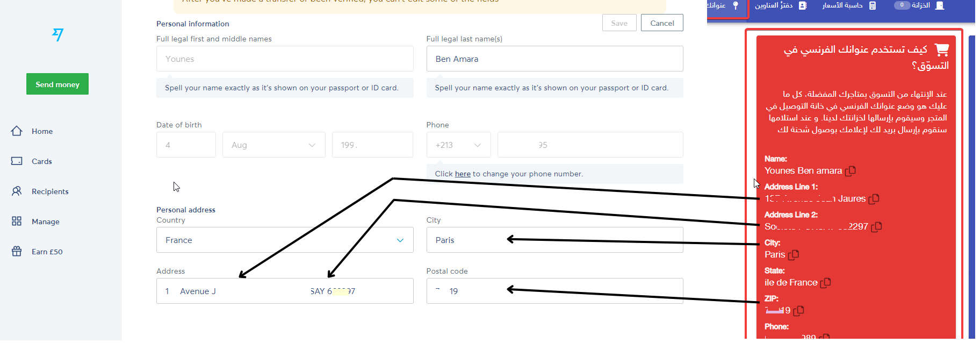Click the 'here' link to change phone
The height and width of the screenshot is (357, 980).
pyautogui.click(x=463, y=174)
